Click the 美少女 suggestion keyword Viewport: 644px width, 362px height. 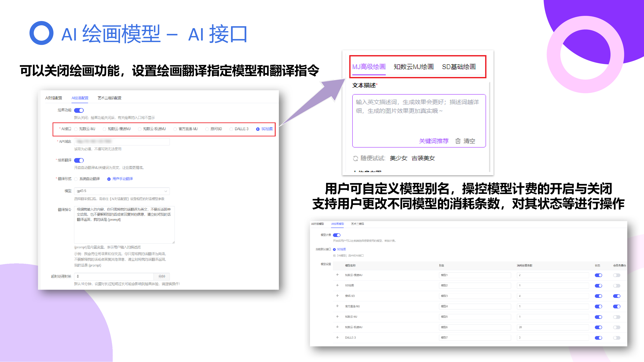398,158
